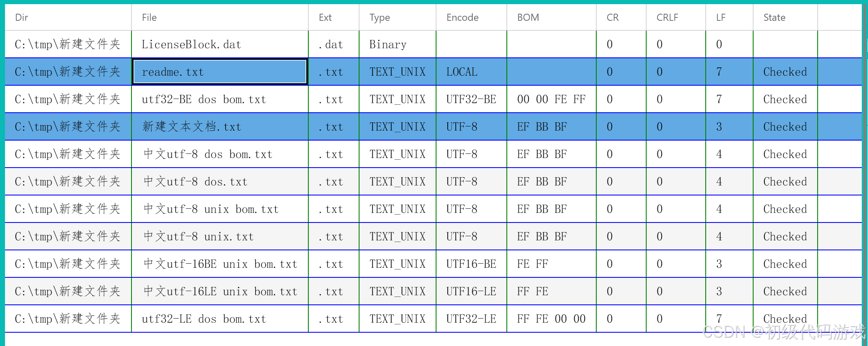Click the Type column header
The image size is (868, 346).
coord(379,17)
